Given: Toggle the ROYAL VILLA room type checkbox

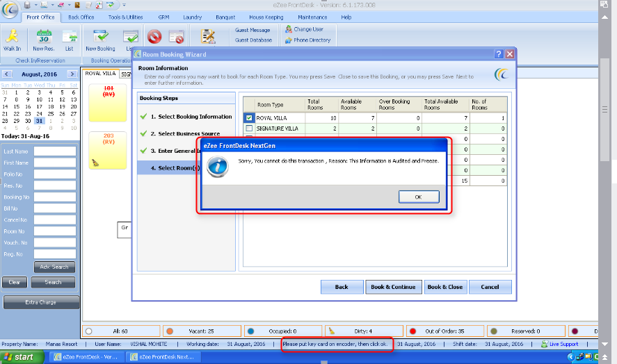Looking at the screenshot, I should click(x=249, y=117).
